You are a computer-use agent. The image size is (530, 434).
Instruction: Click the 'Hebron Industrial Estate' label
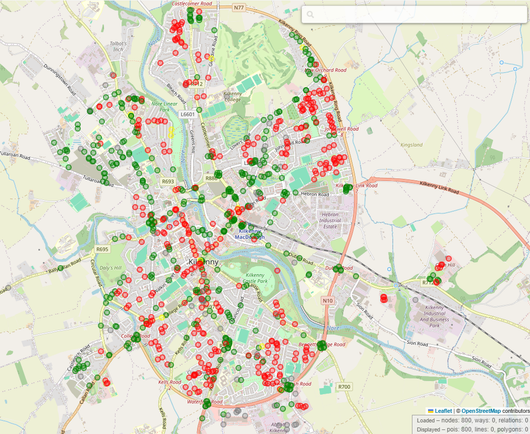coord(330,220)
